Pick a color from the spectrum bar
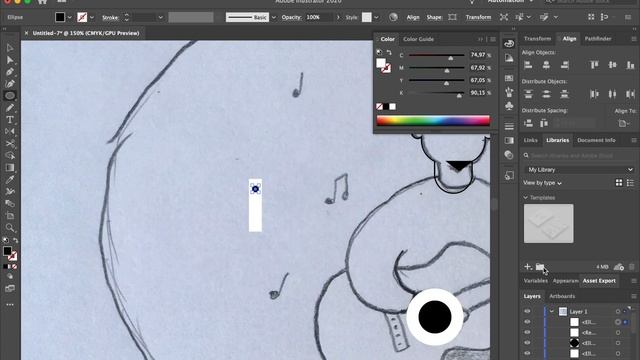The height and width of the screenshot is (360, 640). coord(433,120)
